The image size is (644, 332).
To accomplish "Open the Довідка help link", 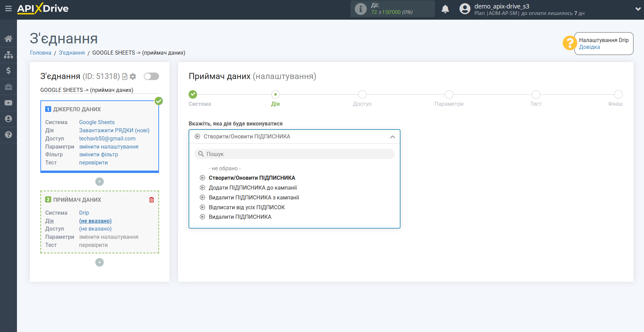I will pyautogui.click(x=589, y=47).
